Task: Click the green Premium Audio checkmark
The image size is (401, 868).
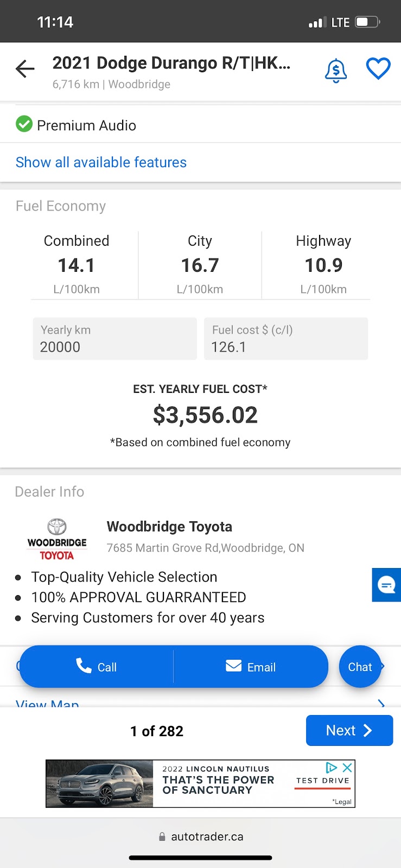Action: (x=24, y=124)
